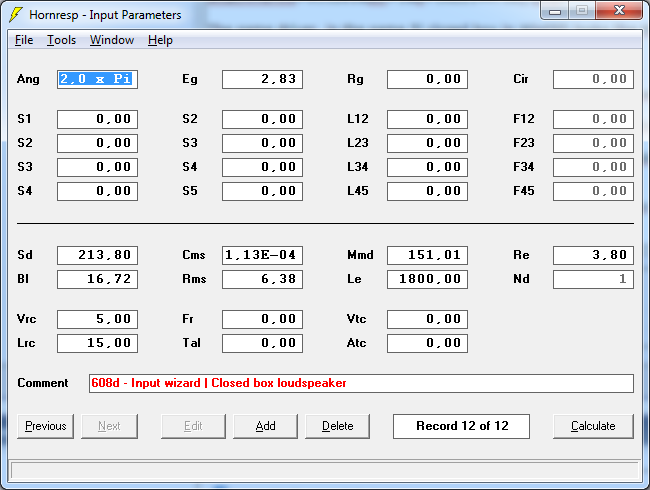Screen dimensions: 650x490
Task: Select the Le field showing 1800,00
Action: (427, 279)
